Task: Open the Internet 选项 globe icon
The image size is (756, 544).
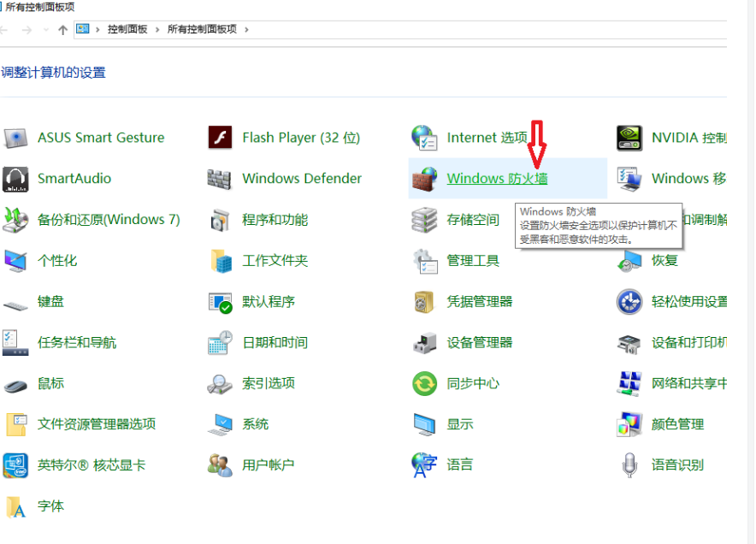Action: click(x=424, y=138)
